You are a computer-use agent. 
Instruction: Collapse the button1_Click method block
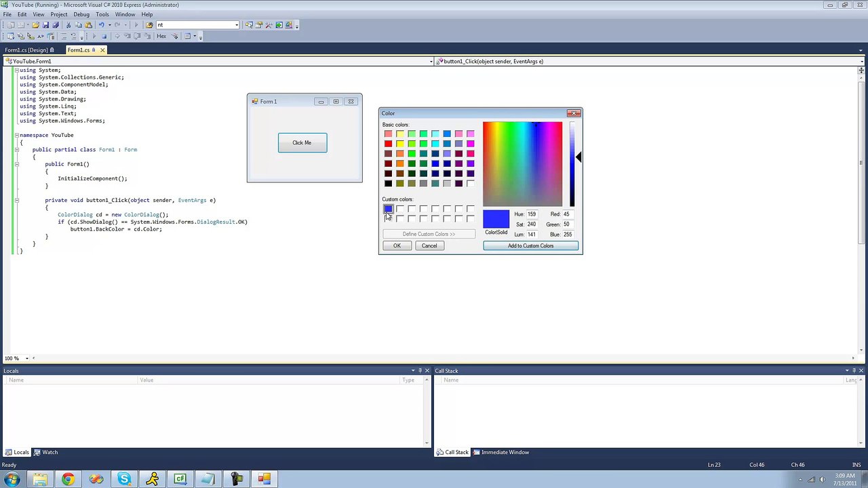click(x=17, y=200)
